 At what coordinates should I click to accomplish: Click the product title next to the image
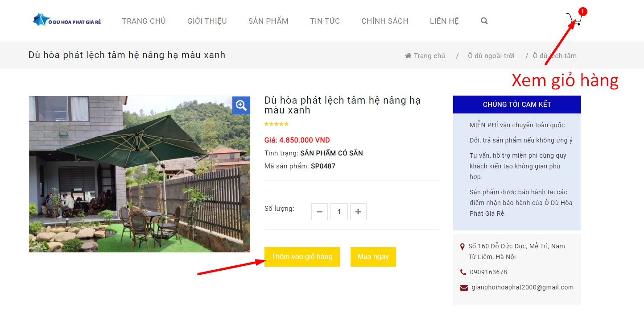(343, 105)
